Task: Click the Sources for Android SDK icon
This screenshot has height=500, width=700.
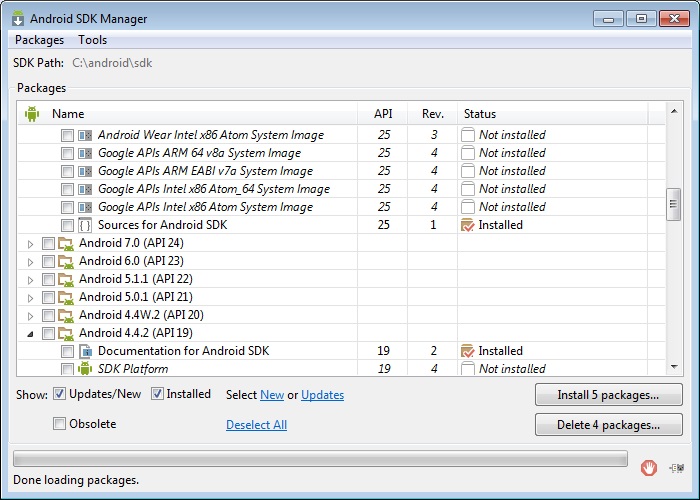Action: point(85,225)
